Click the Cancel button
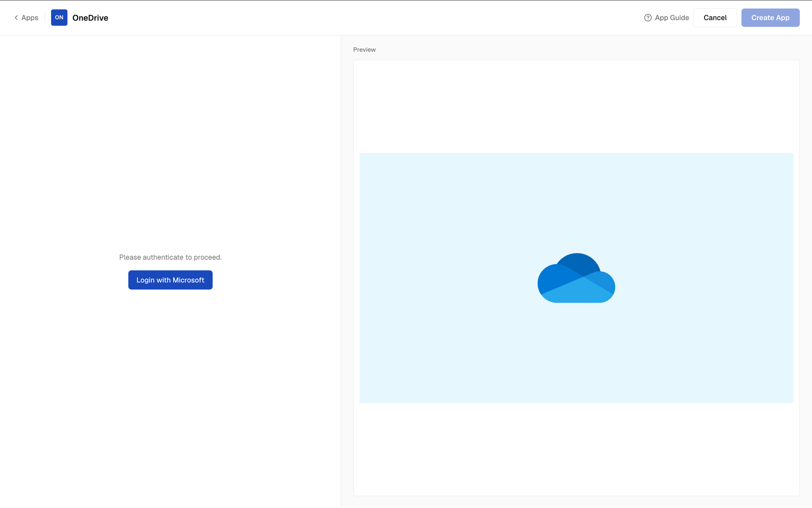This screenshot has height=508, width=812. (715, 18)
